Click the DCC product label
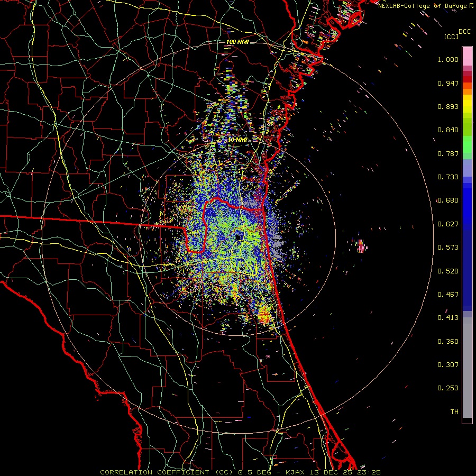Screen dimensions: 476x476 (464, 32)
